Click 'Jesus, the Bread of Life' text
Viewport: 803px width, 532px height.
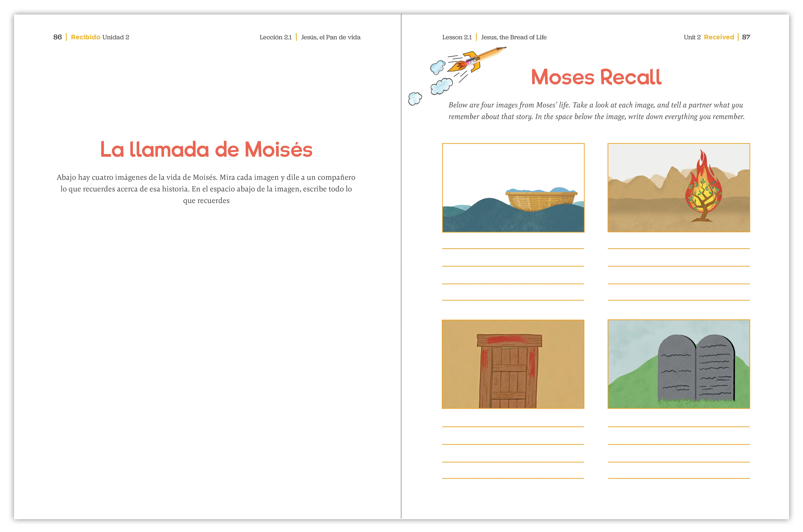point(514,37)
